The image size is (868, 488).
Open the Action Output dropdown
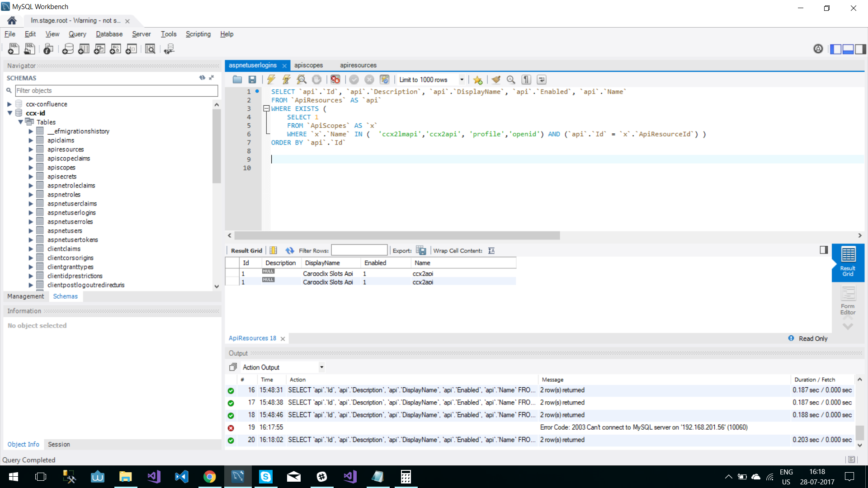click(x=321, y=367)
